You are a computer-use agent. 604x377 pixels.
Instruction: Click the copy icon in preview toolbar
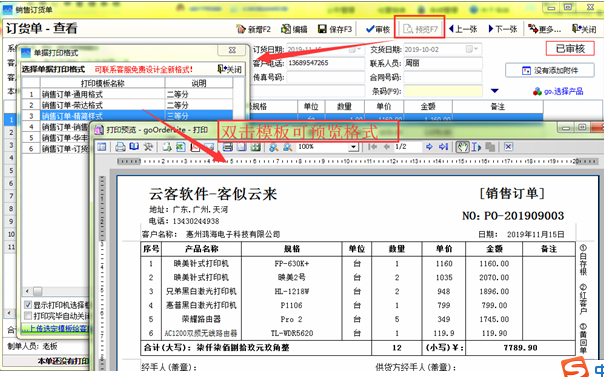click(490, 147)
